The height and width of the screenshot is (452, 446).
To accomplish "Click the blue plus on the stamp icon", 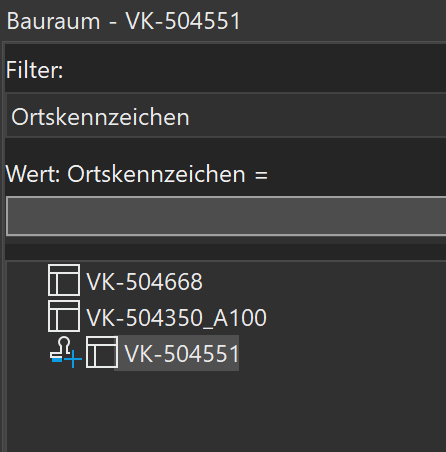I will coord(73,359).
